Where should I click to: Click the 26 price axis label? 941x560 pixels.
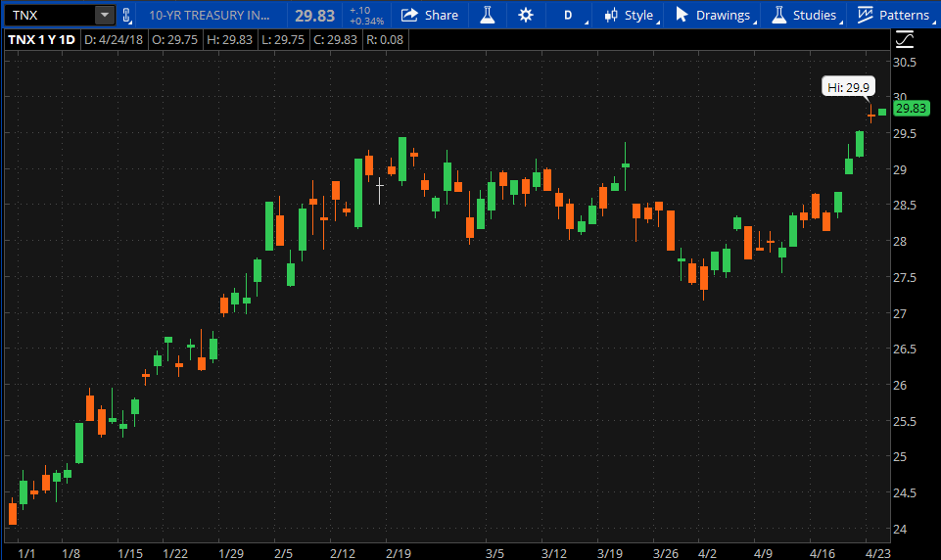(900, 386)
